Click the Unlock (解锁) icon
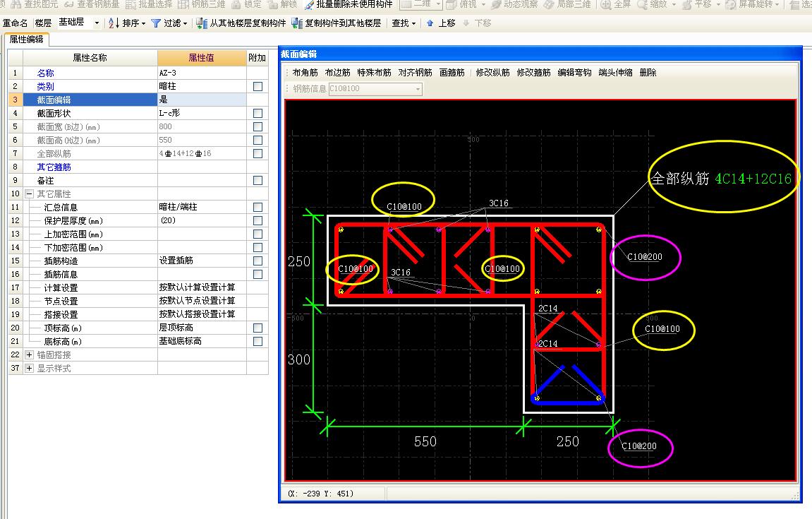812x519 pixels. [272, 4]
